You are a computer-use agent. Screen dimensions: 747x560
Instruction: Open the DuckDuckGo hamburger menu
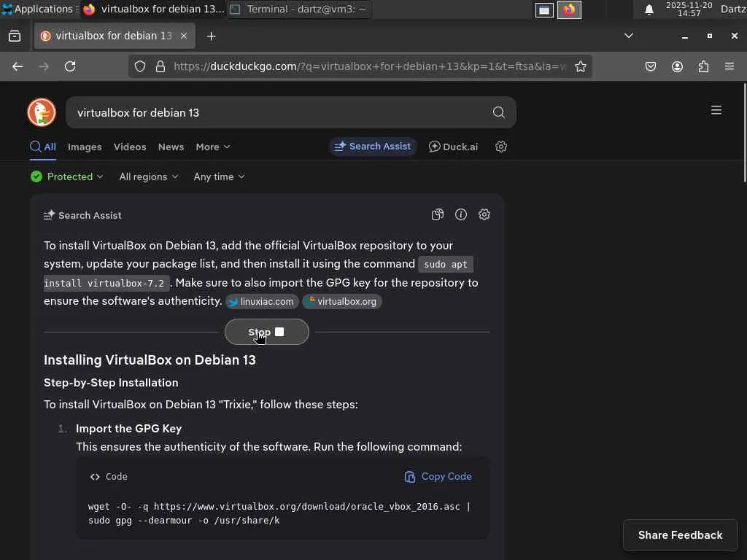[716, 111]
